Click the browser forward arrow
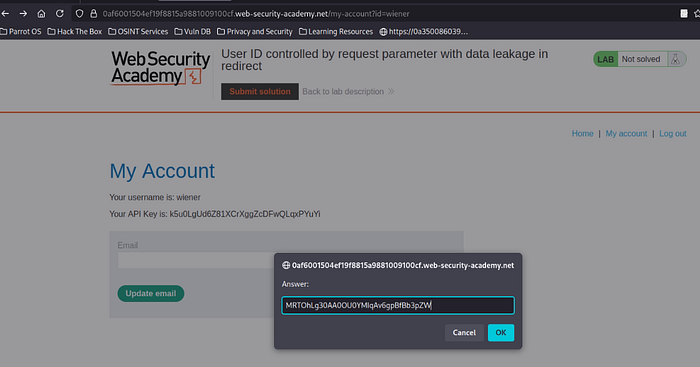The image size is (700, 367). [23, 14]
